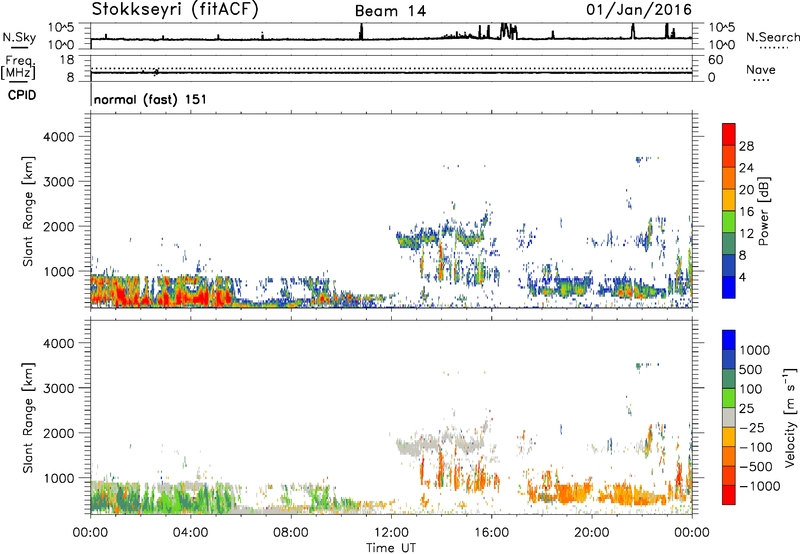Click the "16" label on the power colorbar
Image resolution: width=800 pixels, height=554 pixels.
coord(746,212)
